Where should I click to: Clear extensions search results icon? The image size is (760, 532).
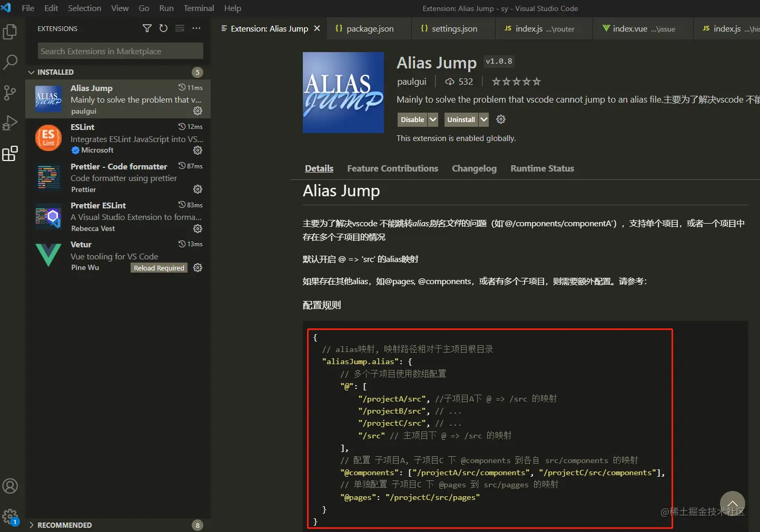(x=180, y=28)
